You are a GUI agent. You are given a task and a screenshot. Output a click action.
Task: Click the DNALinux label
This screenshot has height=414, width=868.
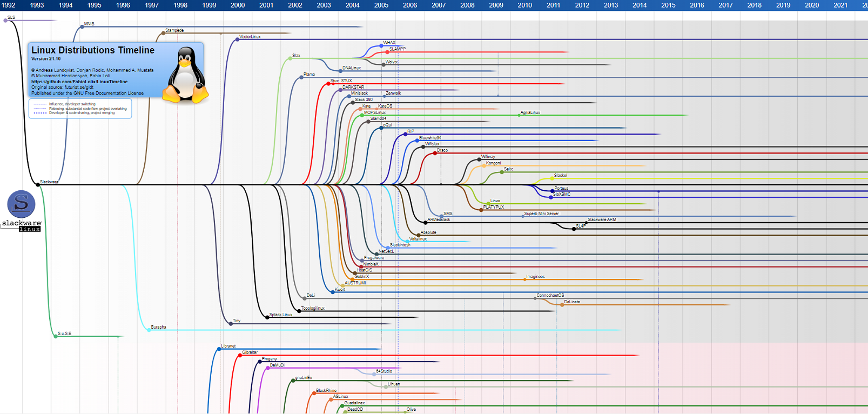(x=352, y=68)
